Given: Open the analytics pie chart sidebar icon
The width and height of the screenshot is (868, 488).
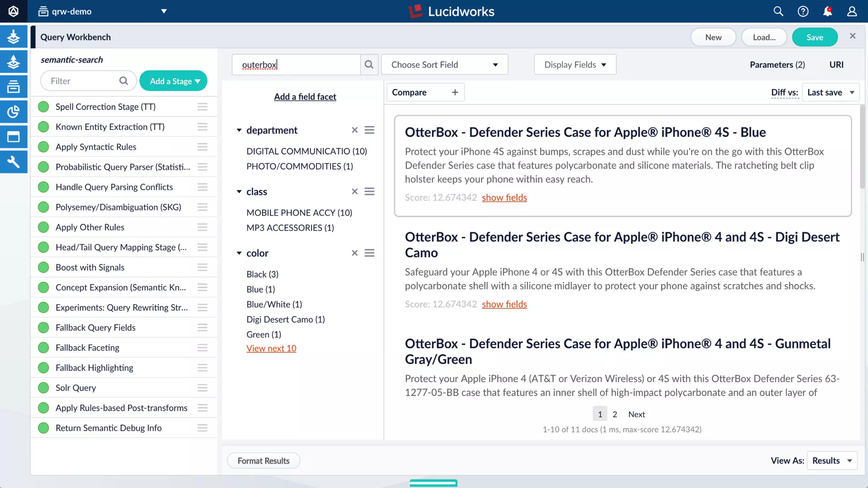Looking at the screenshot, I should coord(14,112).
